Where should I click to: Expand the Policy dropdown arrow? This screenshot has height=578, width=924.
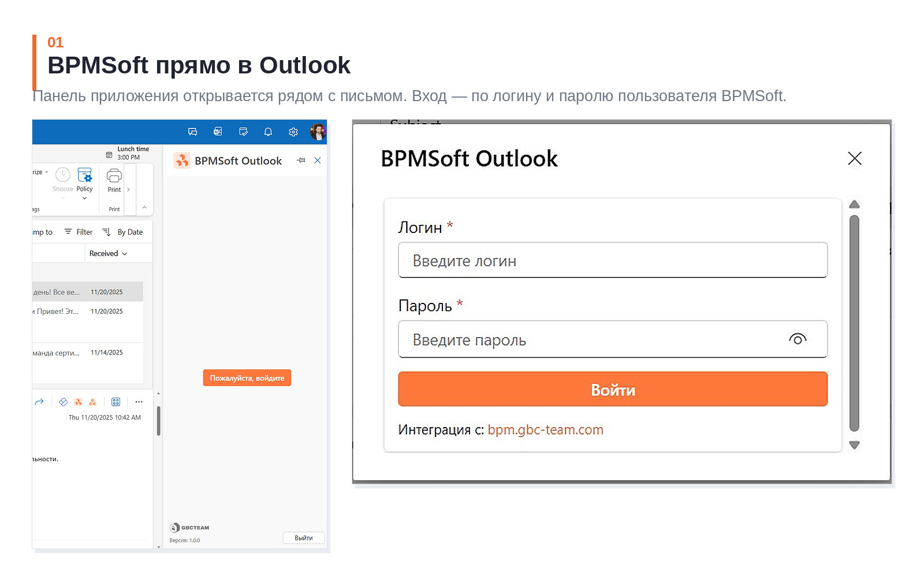[x=84, y=198]
